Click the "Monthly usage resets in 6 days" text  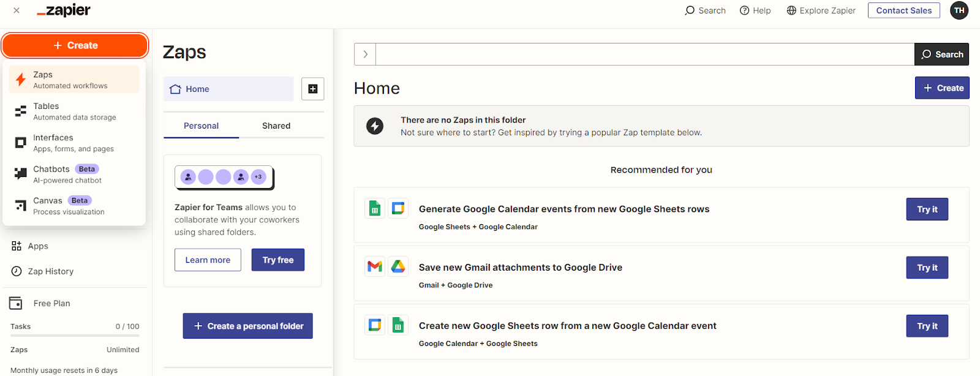[64, 370]
